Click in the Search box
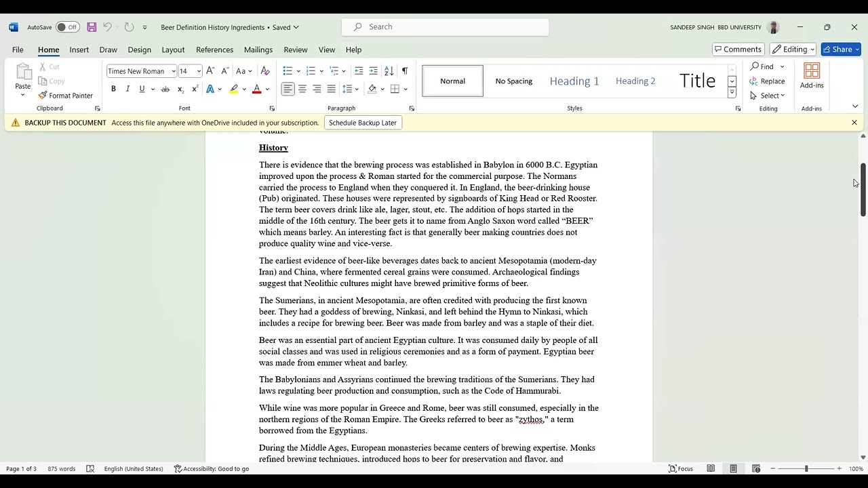The height and width of the screenshot is (488, 868). pos(446,27)
